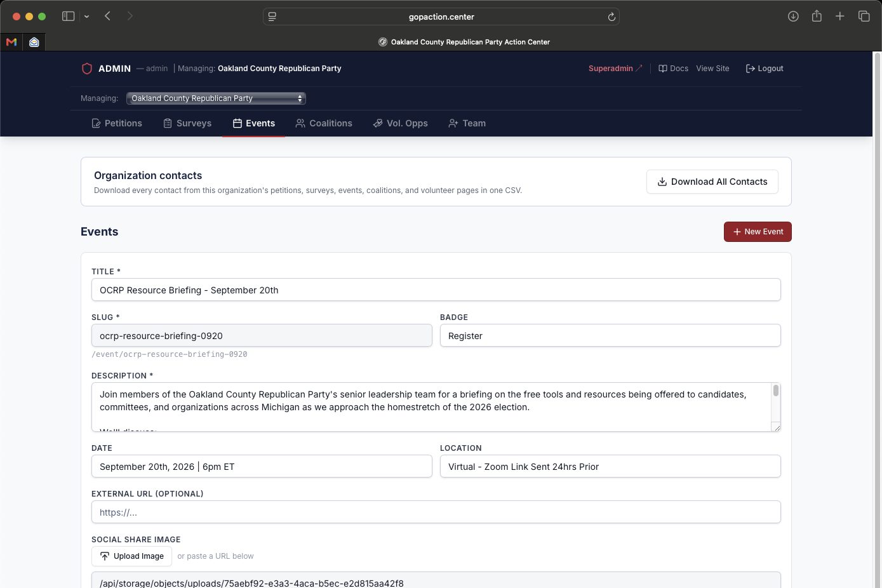Screen dimensions: 882x588
Task: Open the Superadmin link
Action: click(x=615, y=69)
